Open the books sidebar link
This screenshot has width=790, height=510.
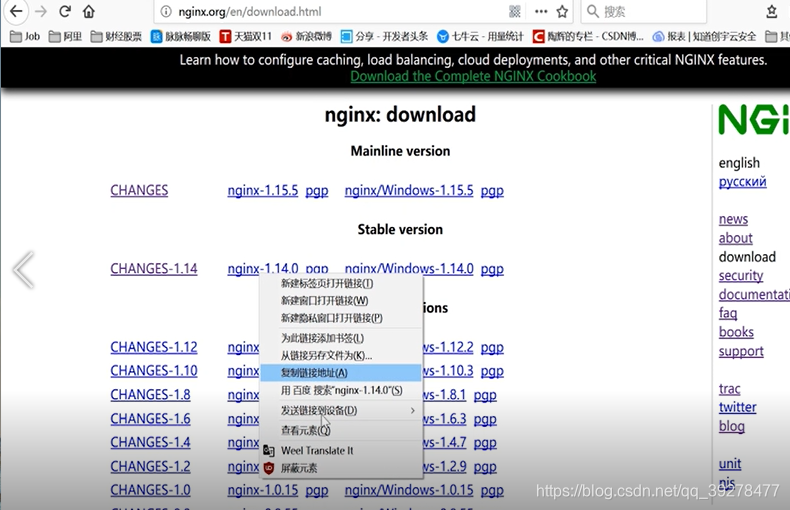(x=736, y=332)
